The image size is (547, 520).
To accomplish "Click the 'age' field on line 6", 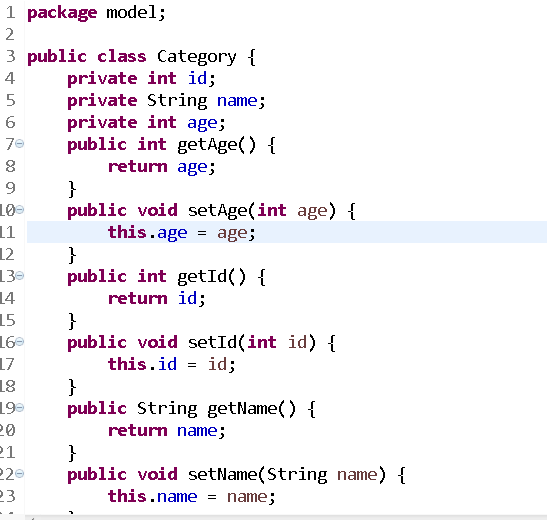I will click(202, 123).
